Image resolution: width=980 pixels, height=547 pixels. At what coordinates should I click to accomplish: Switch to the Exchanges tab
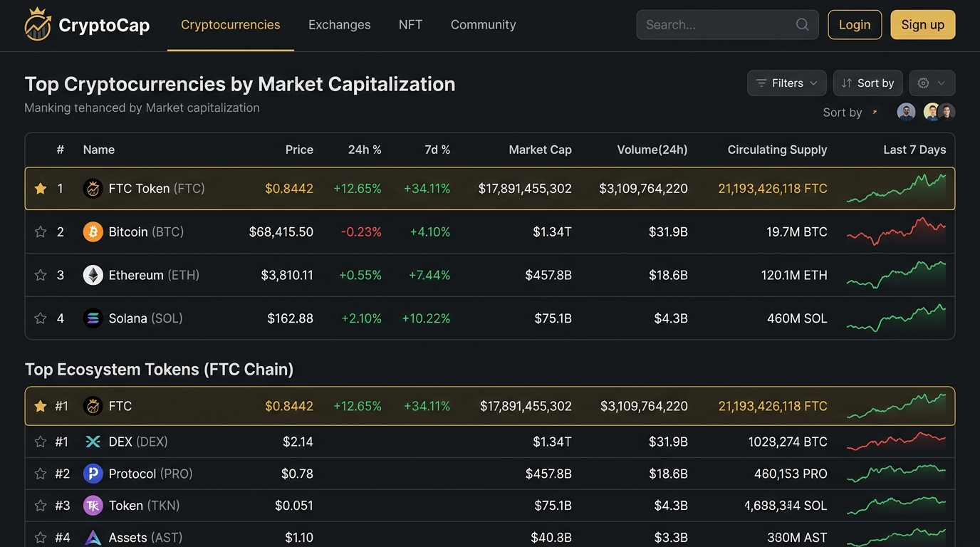pyautogui.click(x=340, y=25)
